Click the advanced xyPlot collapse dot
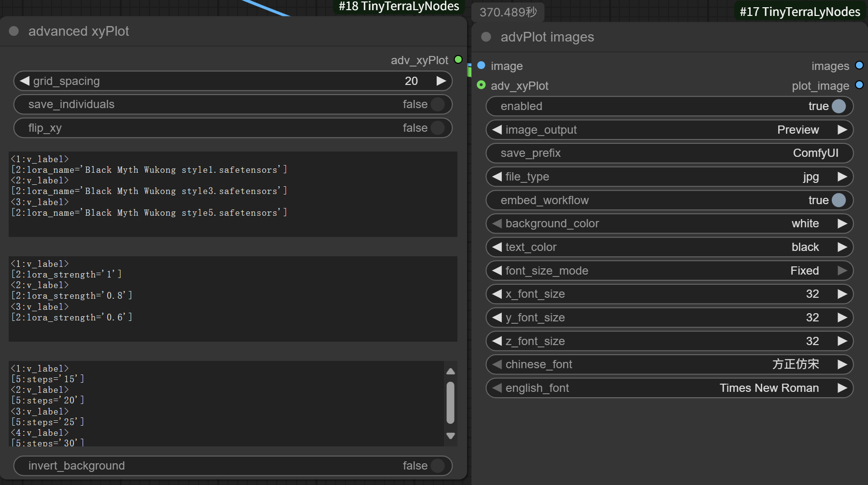The width and height of the screenshot is (868, 485). coord(14,31)
